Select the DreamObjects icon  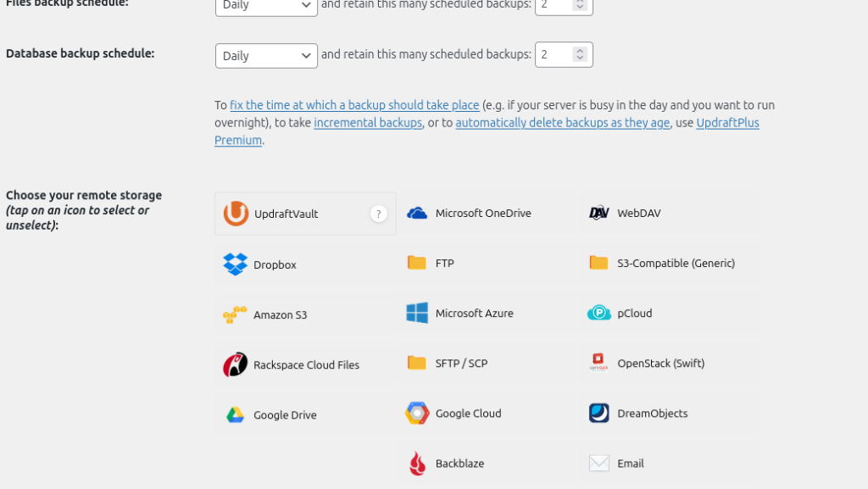pyautogui.click(x=599, y=414)
